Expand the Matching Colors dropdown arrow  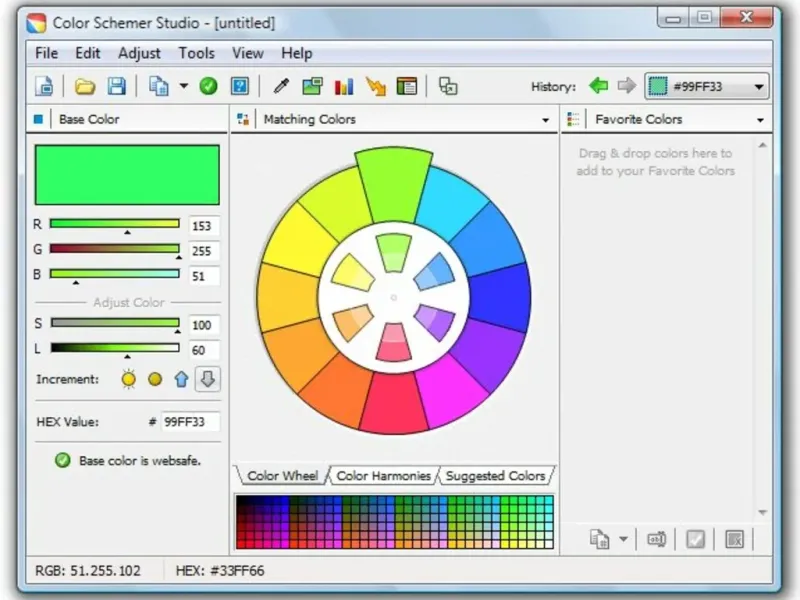tap(545, 120)
